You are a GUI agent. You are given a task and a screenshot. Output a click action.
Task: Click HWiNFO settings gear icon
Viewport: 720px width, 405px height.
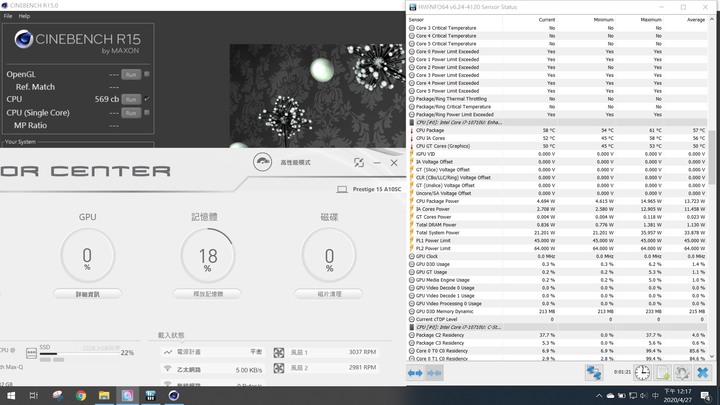coord(682,372)
